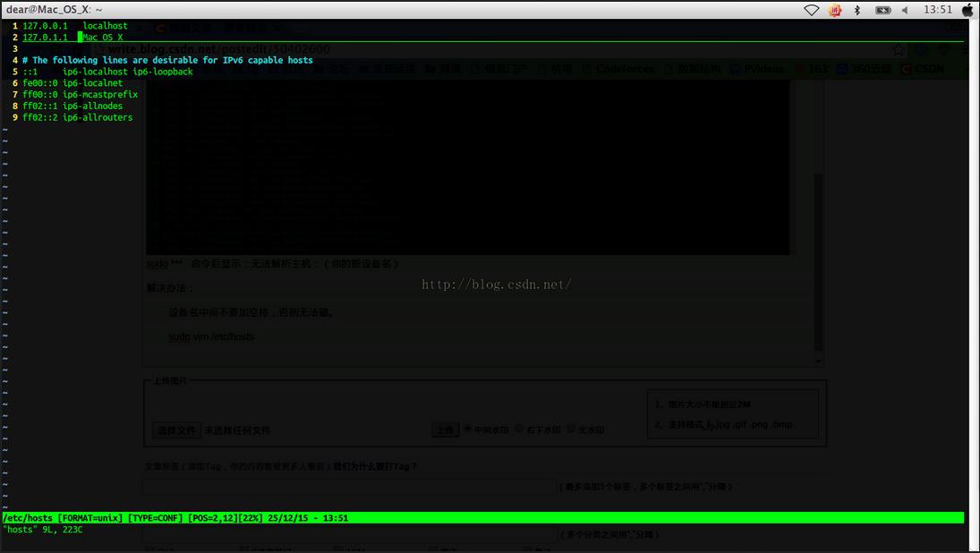The width and height of the screenshot is (980, 553).
Task: Click the 选择文件 file chooser button
Action: (x=176, y=430)
